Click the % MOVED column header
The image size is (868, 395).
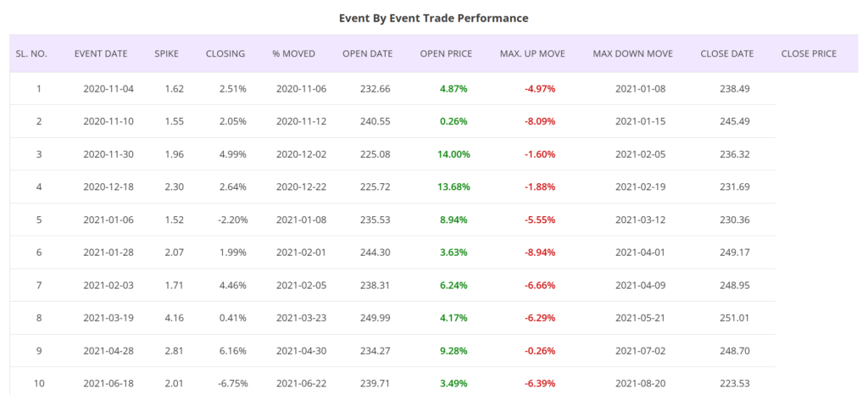pos(293,53)
